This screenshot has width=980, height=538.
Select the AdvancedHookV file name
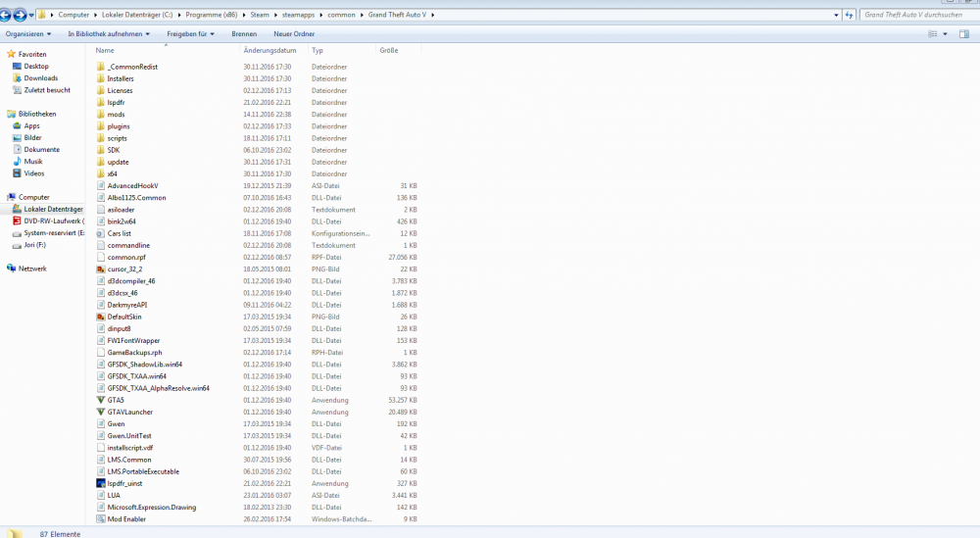(132, 186)
